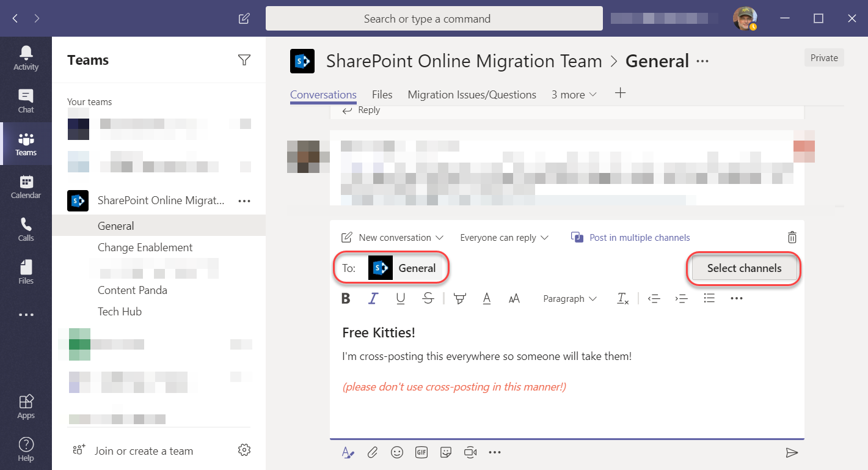Expand the Everyone can reply dropdown
This screenshot has height=470, width=868.
click(505, 237)
